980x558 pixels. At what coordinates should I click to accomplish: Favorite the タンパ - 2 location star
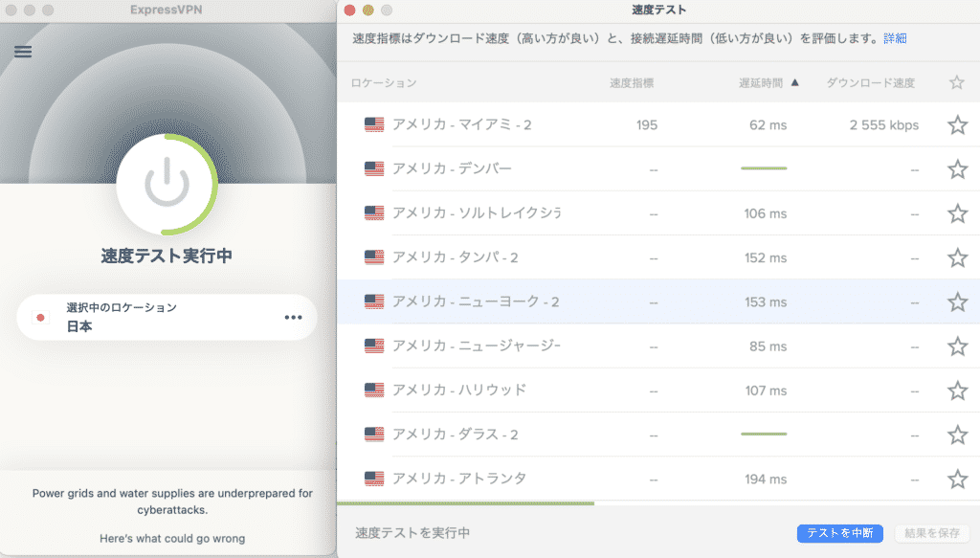(x=957, y=258)
